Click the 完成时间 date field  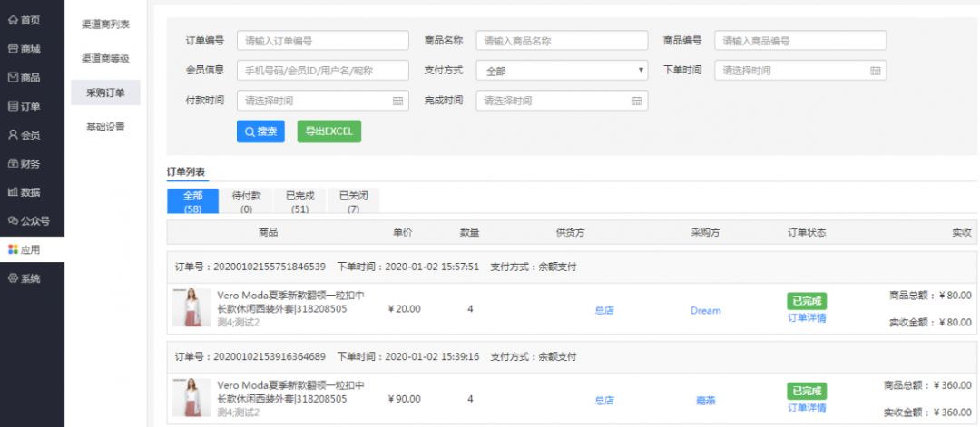(x=562, y=101)
